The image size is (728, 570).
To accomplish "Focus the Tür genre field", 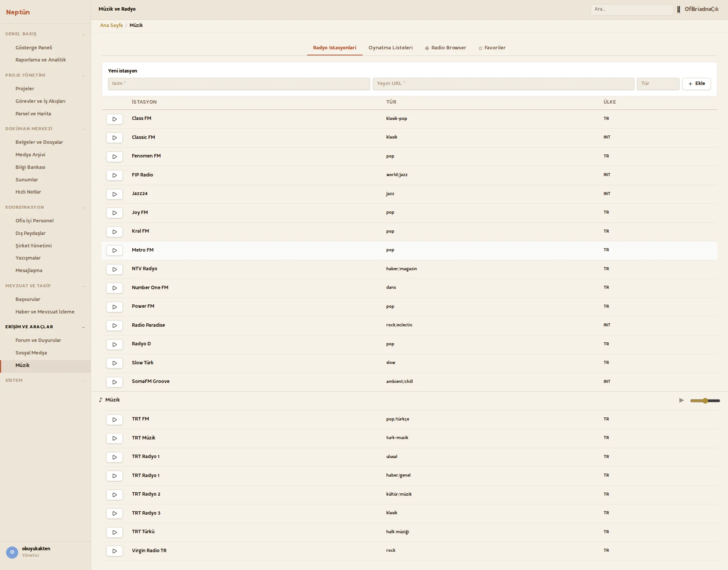I will click(658, 84).
